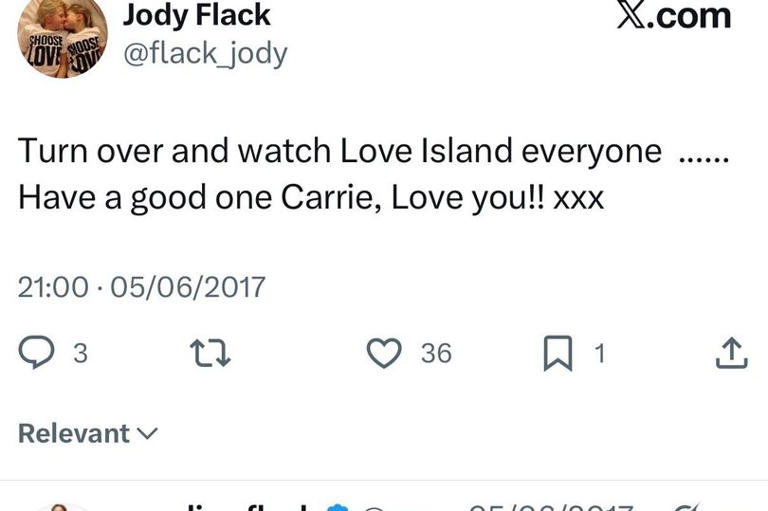Viewport: 768px width, 511px height.
Task: Click the reply author's avatar at bottom left
Action: point(58,506)
